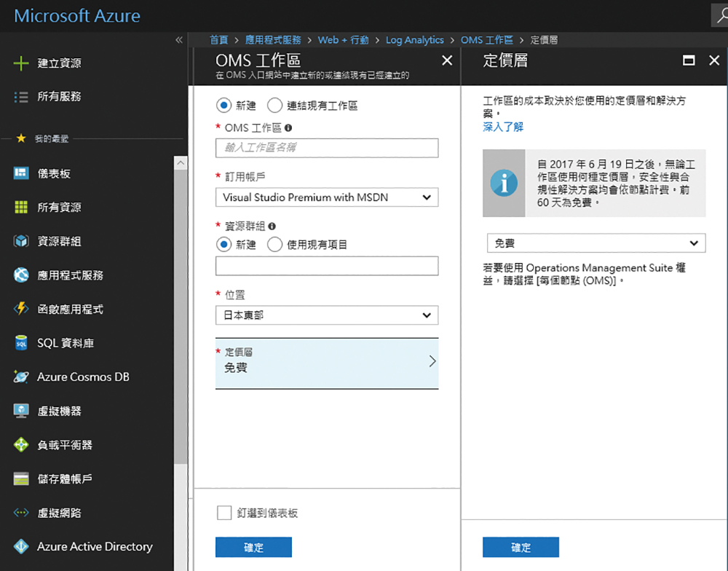728x571 pixels.
Task: Close the OMS workspace blade
Action: pyautogui.click(x=447, y=60)
